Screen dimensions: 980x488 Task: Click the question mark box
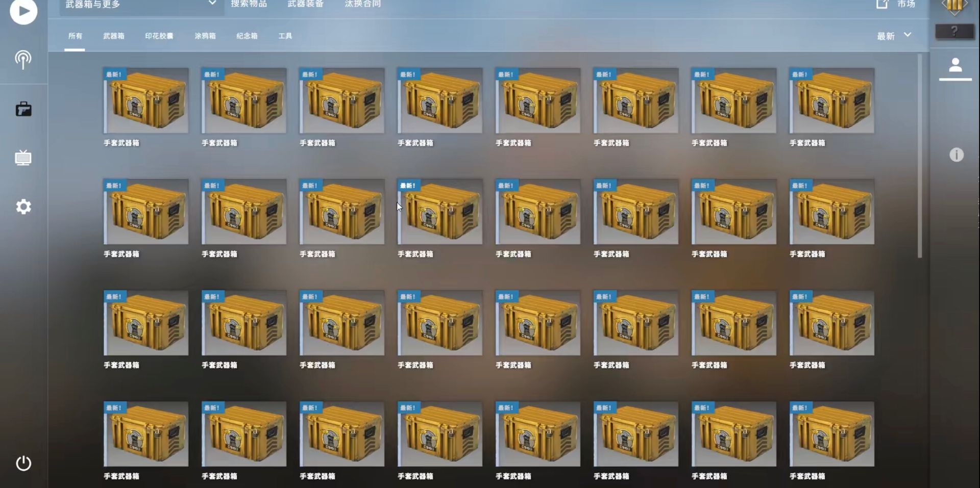click(x=954, y=32)
